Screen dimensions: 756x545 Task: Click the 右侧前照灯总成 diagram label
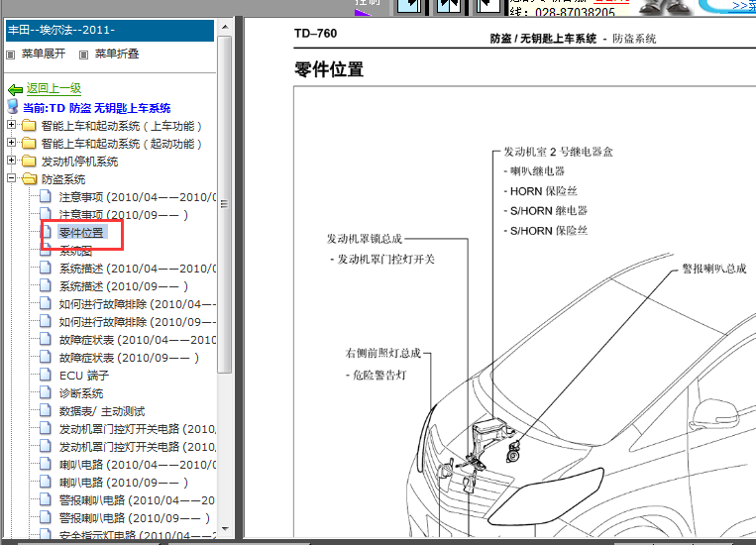(x=382, y=354)
